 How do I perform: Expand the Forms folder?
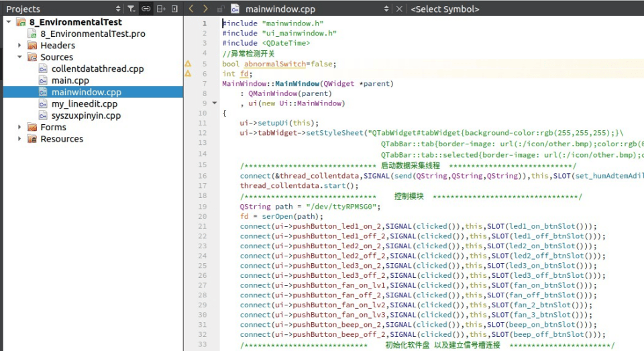pyautogui.click(x=20, y=127)
